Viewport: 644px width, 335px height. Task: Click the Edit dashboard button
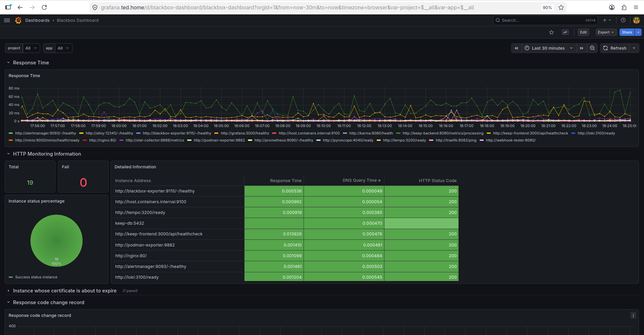click(x=583, y=32)
